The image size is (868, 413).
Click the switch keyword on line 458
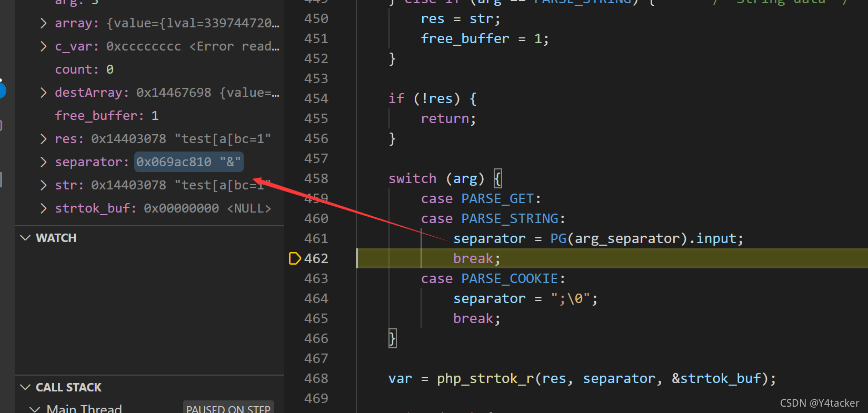click(x=412, y=178)
